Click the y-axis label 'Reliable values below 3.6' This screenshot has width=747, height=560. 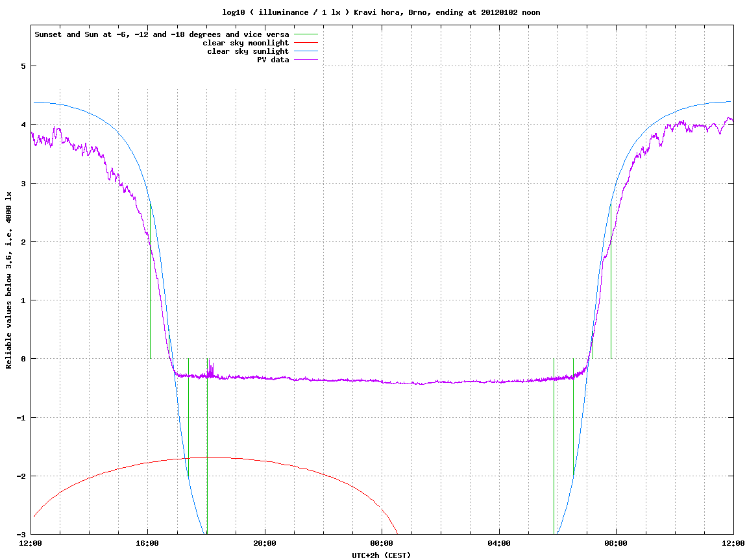(8, 280)
